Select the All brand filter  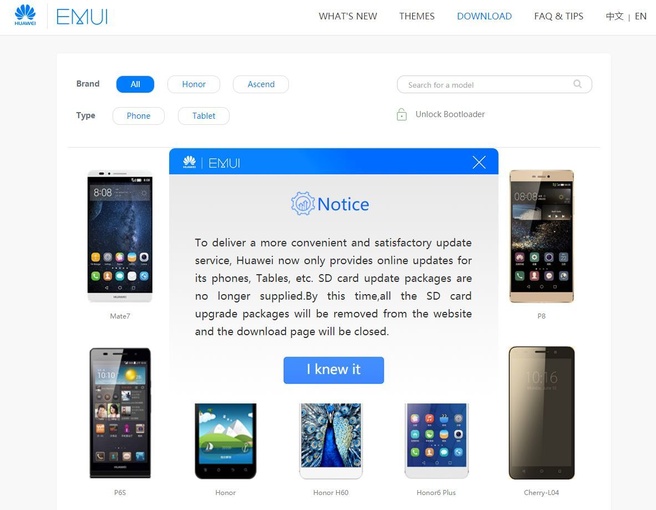[x=135, y=84]
